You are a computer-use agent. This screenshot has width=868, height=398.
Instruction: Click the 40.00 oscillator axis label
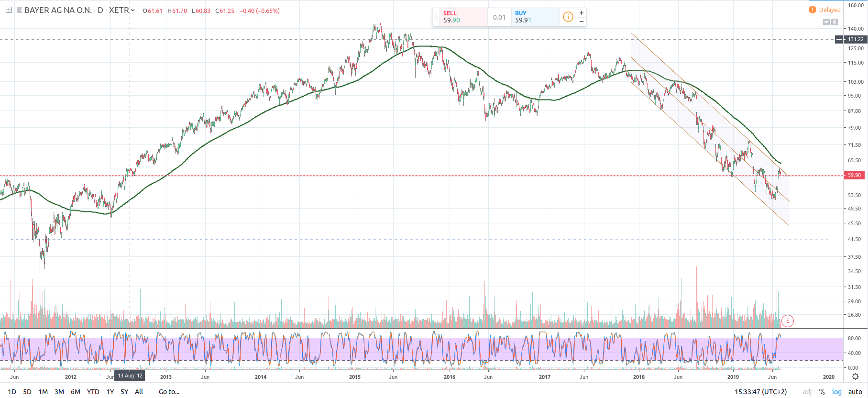click(854, 353)
